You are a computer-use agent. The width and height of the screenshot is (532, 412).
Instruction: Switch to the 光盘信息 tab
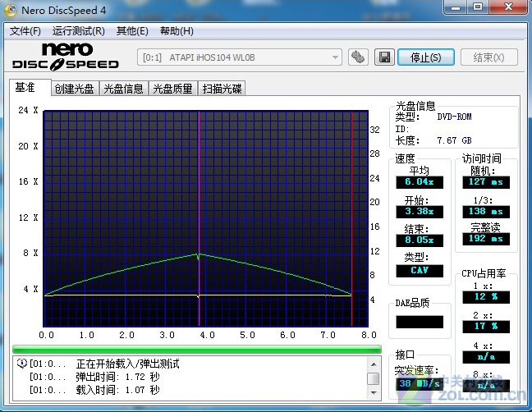point(123,89)
